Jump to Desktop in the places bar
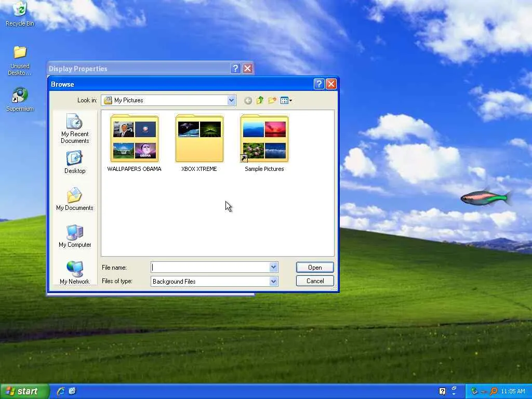The width and height of the screenshot is (532, 399). tap(75, 163)
